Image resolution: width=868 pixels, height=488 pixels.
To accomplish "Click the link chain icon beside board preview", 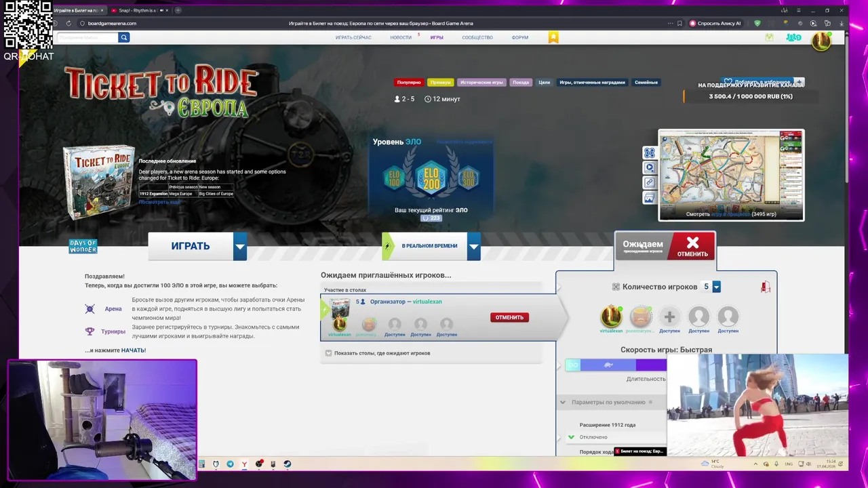I will pos(649,182).
